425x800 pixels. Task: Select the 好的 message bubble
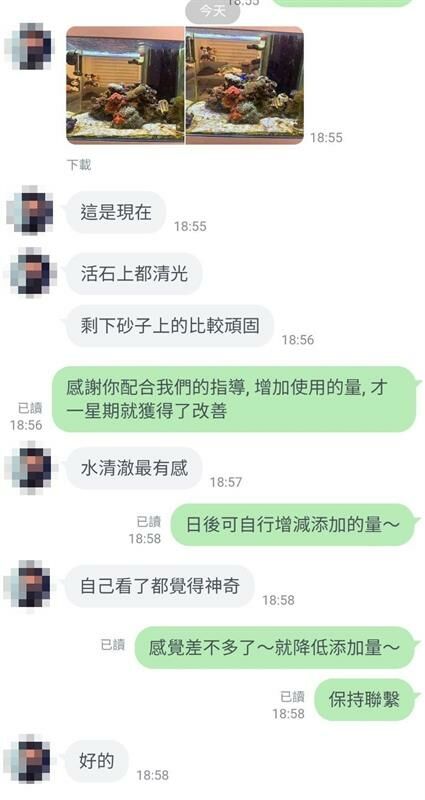tap(96, 761)
